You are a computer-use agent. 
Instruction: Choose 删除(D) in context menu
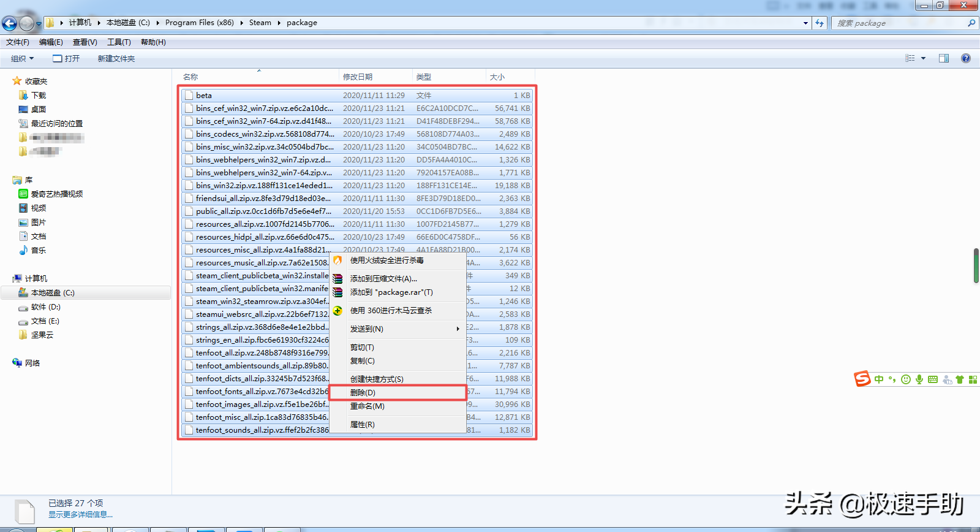pyautogui.click(x=398, y=393)
